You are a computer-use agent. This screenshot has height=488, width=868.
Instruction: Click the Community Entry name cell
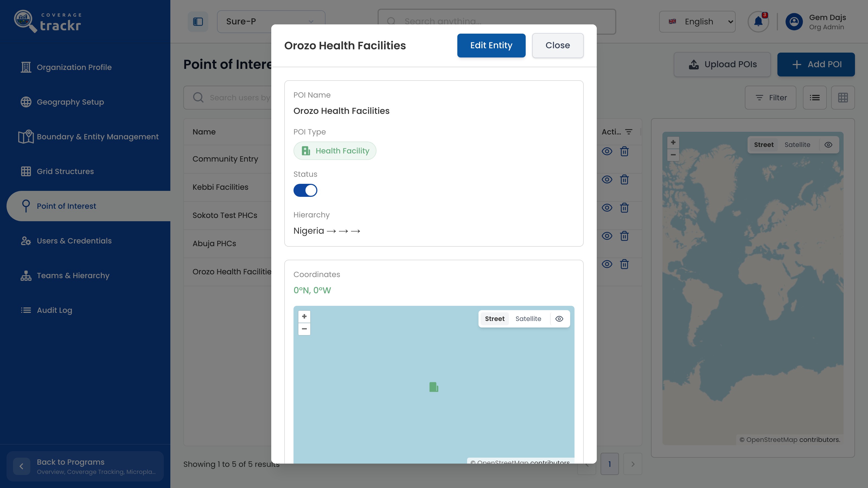click(225, 159)
